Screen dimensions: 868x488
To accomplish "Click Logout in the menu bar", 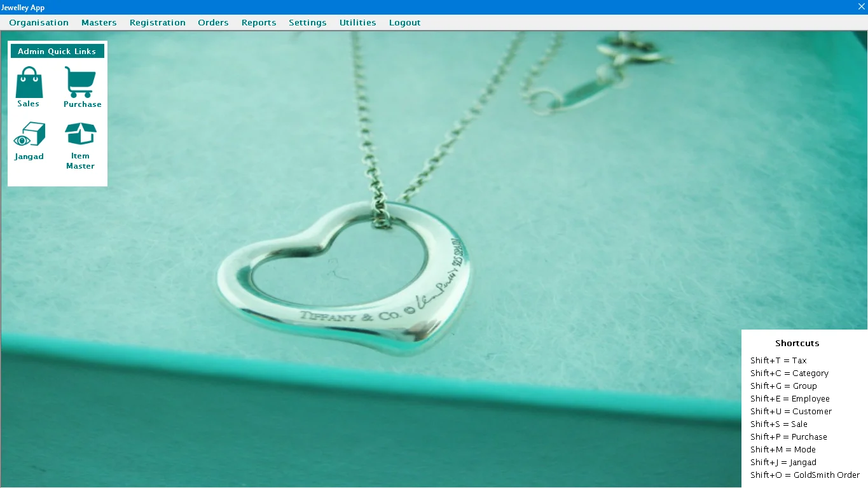I will 405,22.
